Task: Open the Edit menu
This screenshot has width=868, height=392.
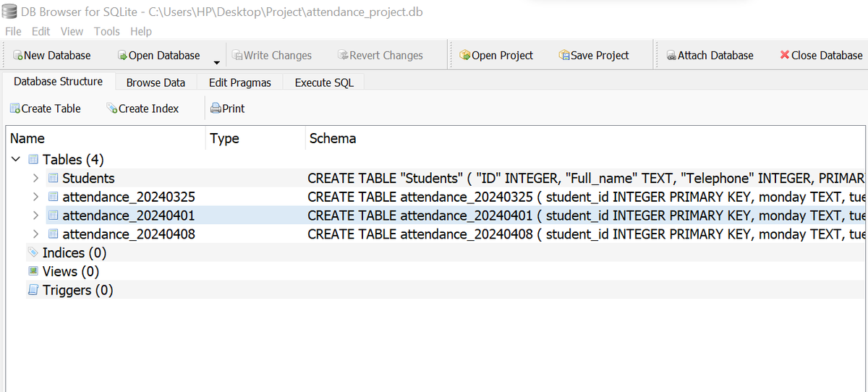Action: (41, 31)
